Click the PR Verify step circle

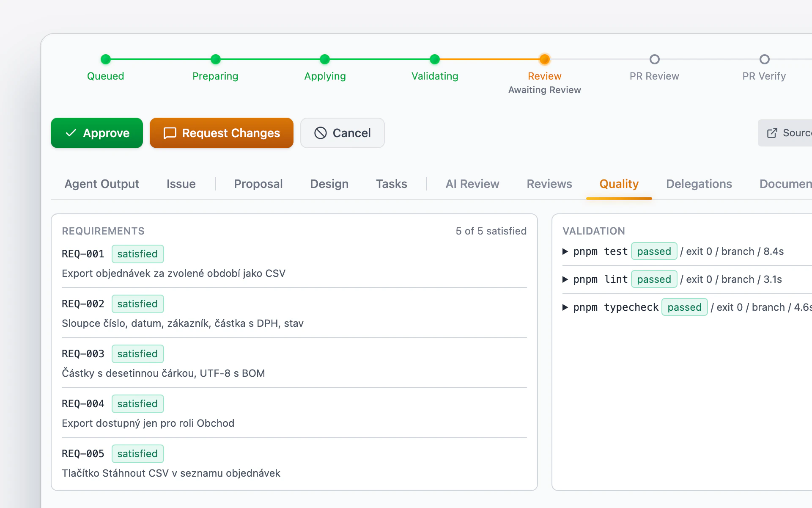(x=764, y=59)
